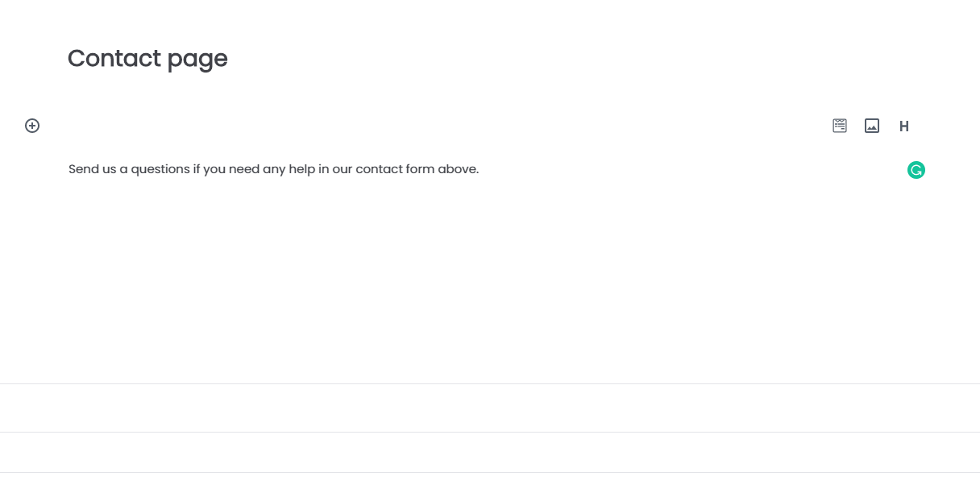
Task: Click the "Contact page" title
Action: coord(147,59)
